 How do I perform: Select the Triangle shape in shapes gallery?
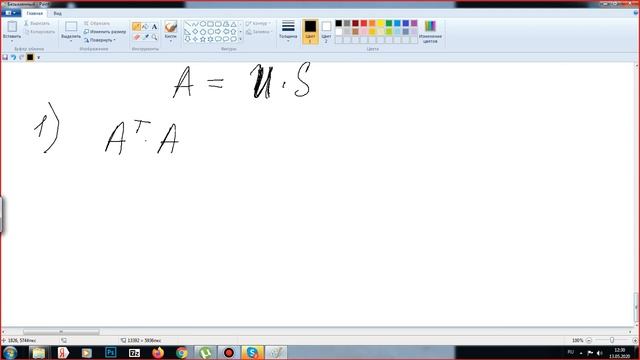tap(233, 24)
